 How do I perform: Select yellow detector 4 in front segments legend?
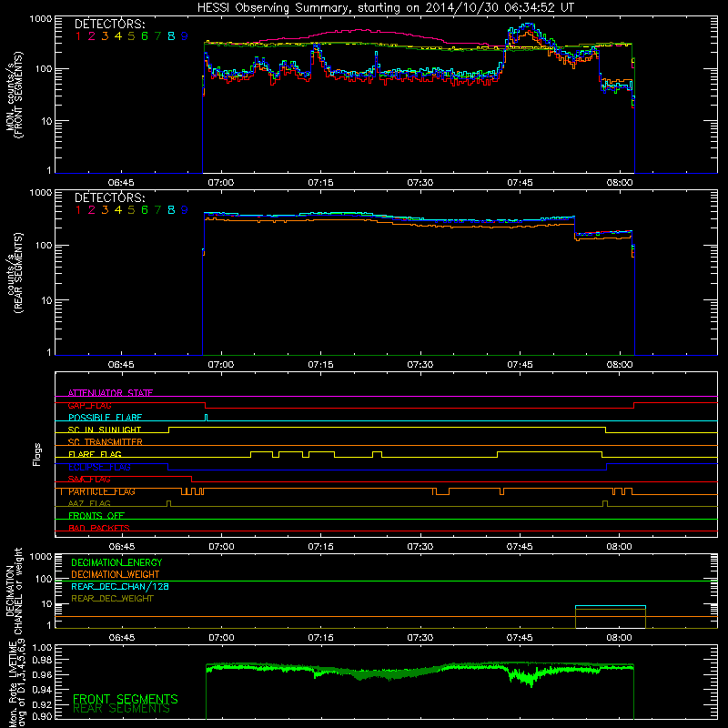pyautogui.click(x=118, y=36)
